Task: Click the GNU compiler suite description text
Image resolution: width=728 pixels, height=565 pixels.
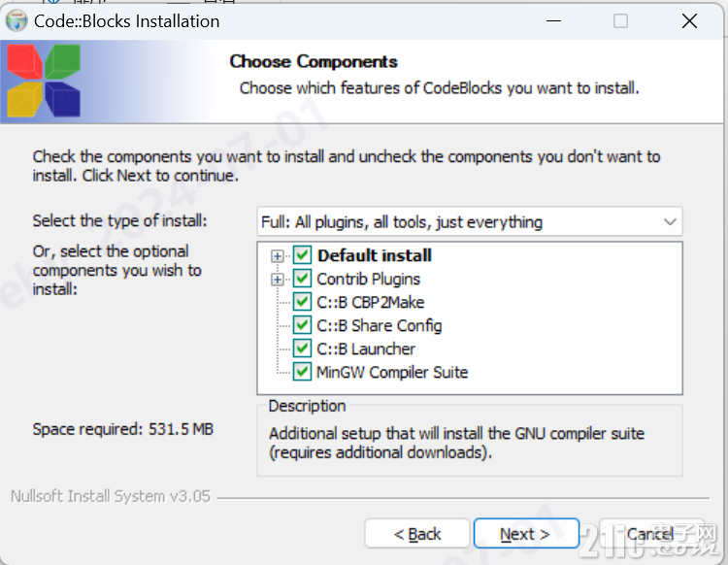Action: click(456, 443)
